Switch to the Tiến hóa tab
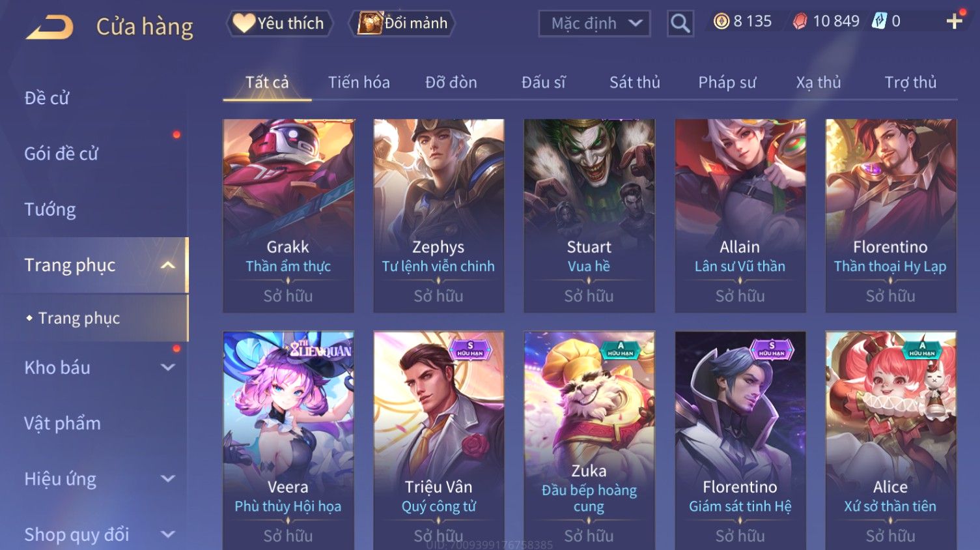 click(359, 82)
